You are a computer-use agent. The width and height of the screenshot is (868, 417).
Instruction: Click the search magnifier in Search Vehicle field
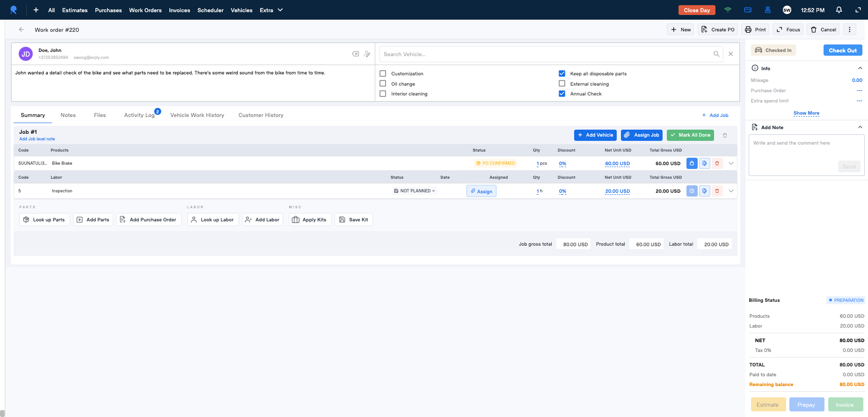pyautogui.click(x=716, y=54)
